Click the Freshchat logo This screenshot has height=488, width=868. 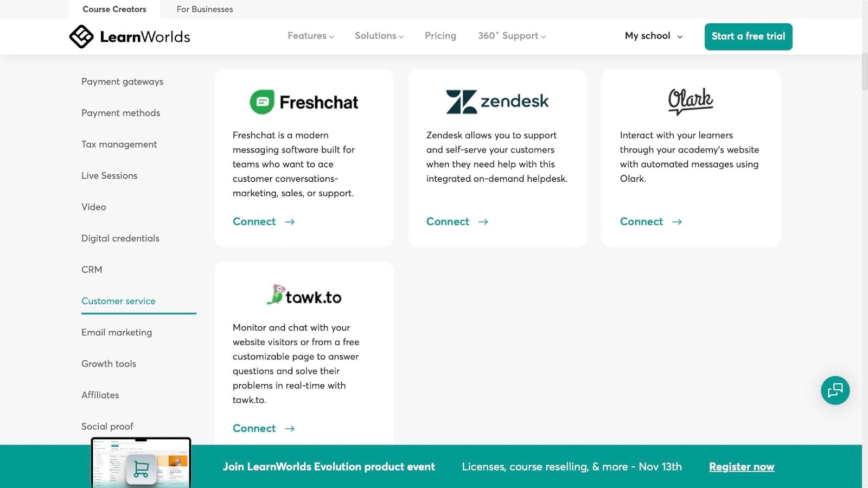point(304,102)
